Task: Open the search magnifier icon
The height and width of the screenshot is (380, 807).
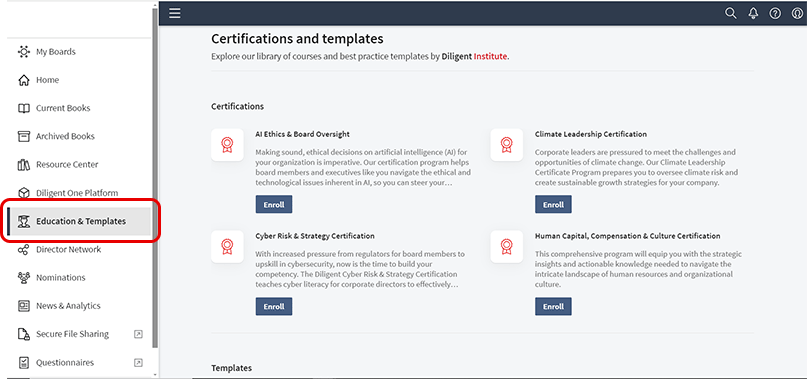Action: click(x=730, y=13)
